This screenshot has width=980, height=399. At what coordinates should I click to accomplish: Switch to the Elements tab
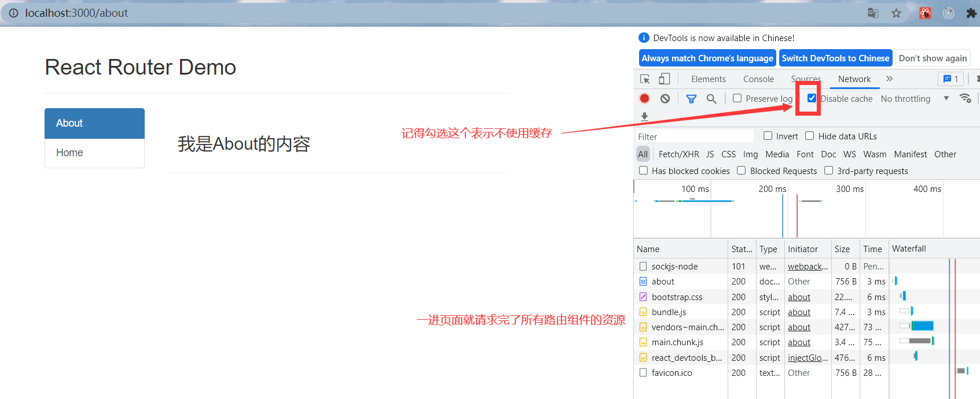pos(708,79)
